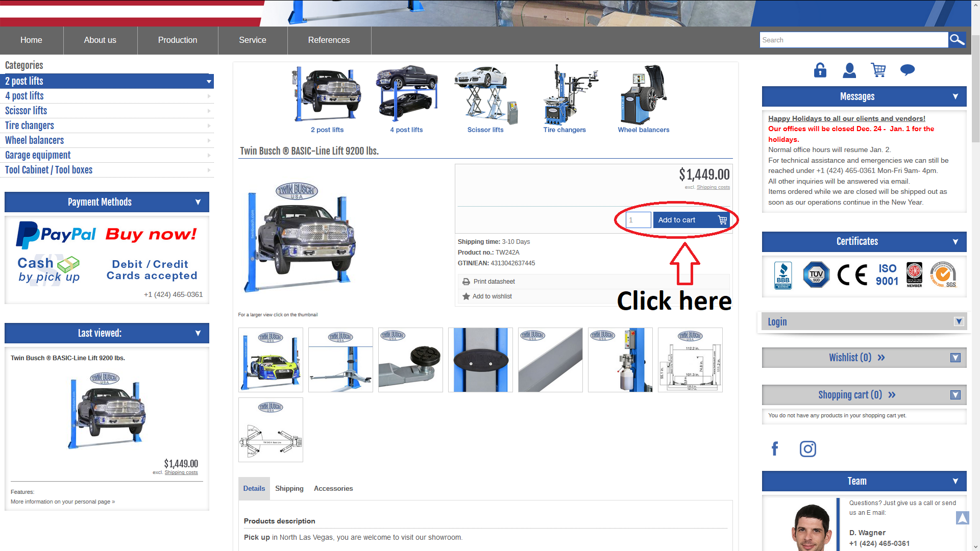Collapse the Messages panel

tap(955, 96)
